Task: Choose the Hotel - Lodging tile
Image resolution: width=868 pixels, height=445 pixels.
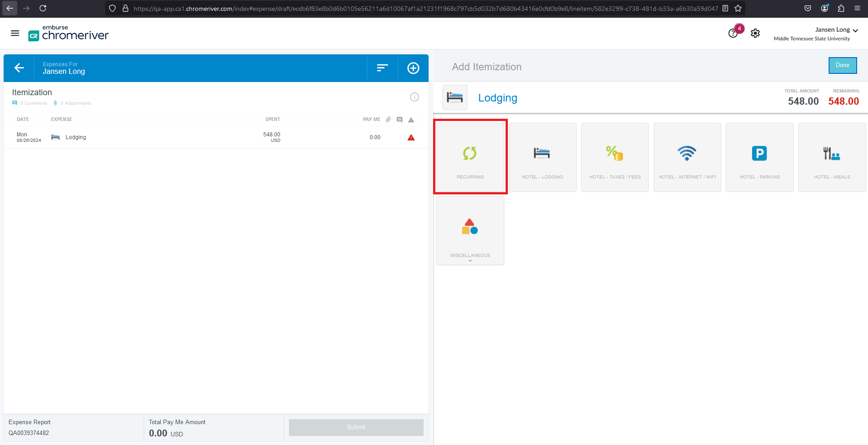Action: [542, 157]
